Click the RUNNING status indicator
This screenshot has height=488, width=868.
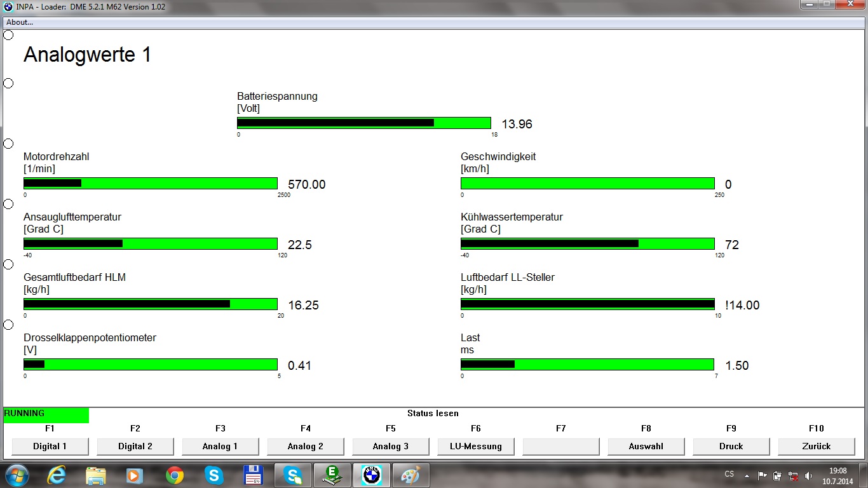pos(46,415)
